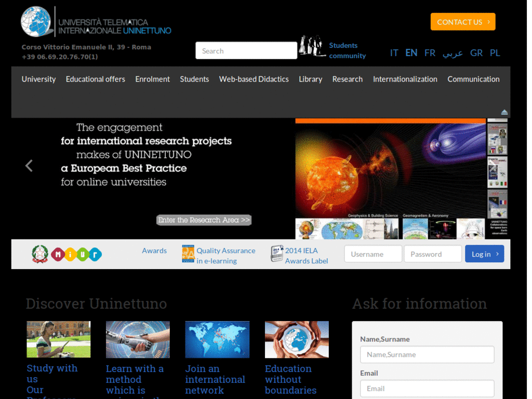Click the Italian Republic emblem icon
This screenshot has width=532, height=399.
(x=39, y=254)
